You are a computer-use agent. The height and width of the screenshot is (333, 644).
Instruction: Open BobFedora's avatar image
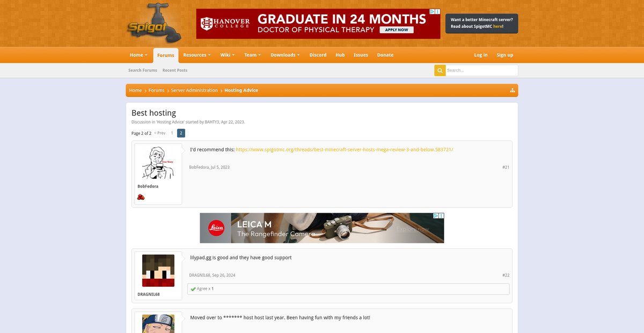[x=158, y=163]
